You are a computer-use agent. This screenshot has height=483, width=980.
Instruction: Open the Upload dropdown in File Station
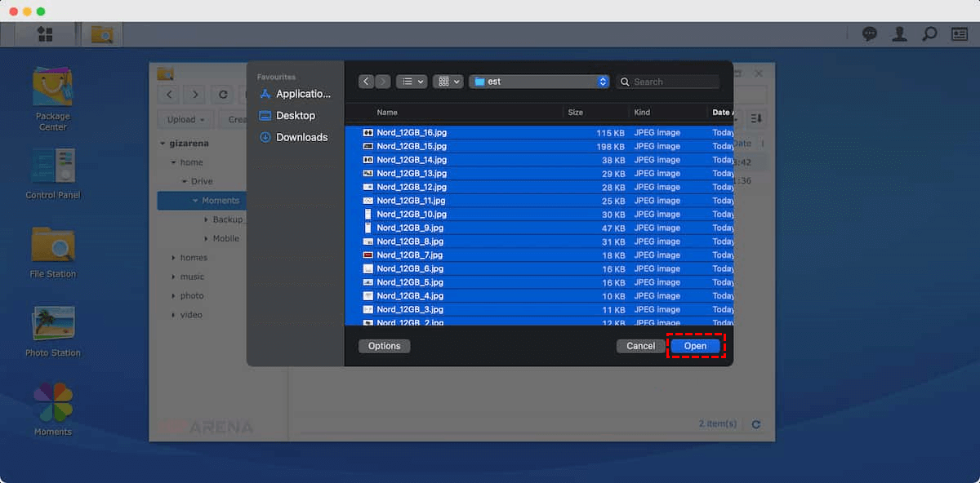(x=185, y=119)
